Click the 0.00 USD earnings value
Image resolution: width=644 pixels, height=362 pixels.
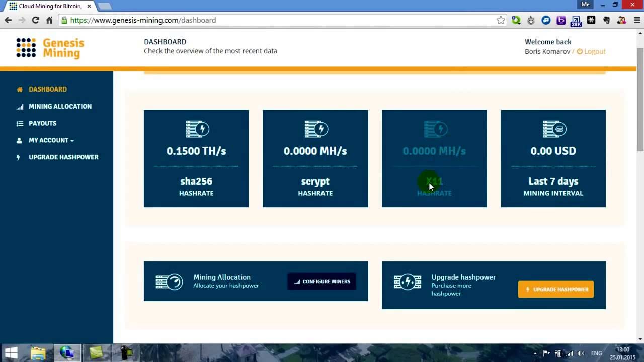(553, 151)
